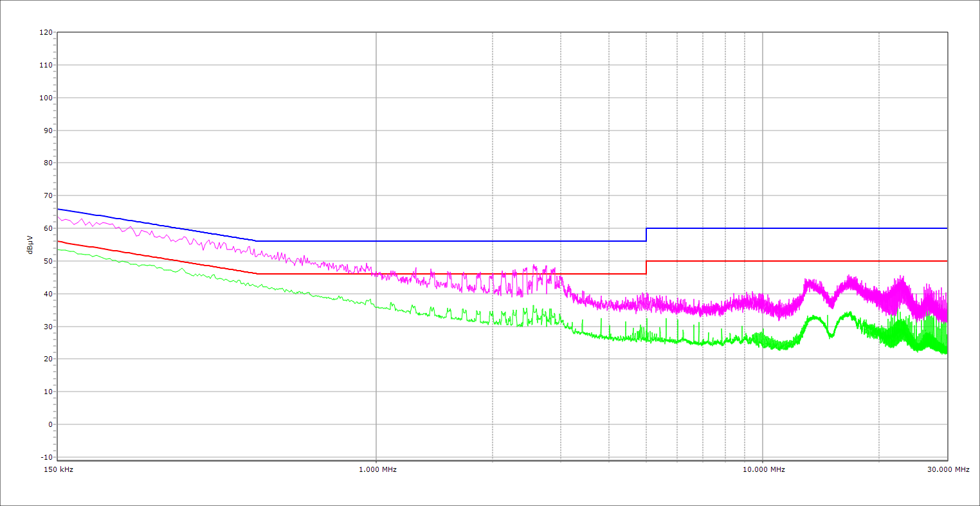The height and width of the screenshot is (506, 980).
Task: Click the 30 y-axis tick label
Action: tap(48, 327)
